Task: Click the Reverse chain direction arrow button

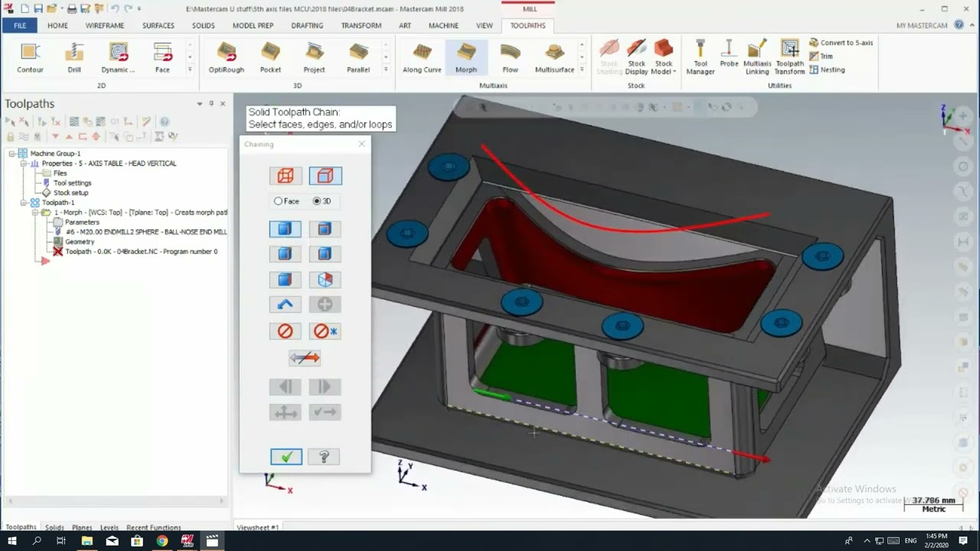Action: (305, 357)
